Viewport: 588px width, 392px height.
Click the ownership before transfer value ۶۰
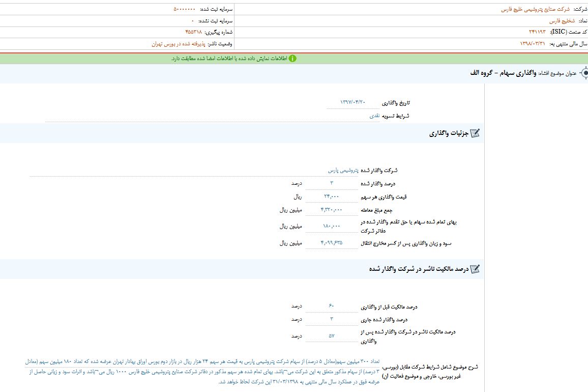pos(332,306)
